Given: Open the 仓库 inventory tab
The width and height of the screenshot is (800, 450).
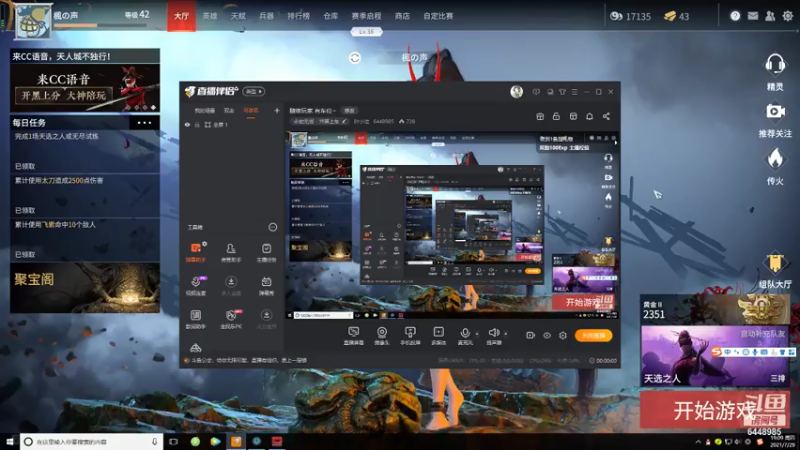Looking at the screenshot, I should [331, 16].
